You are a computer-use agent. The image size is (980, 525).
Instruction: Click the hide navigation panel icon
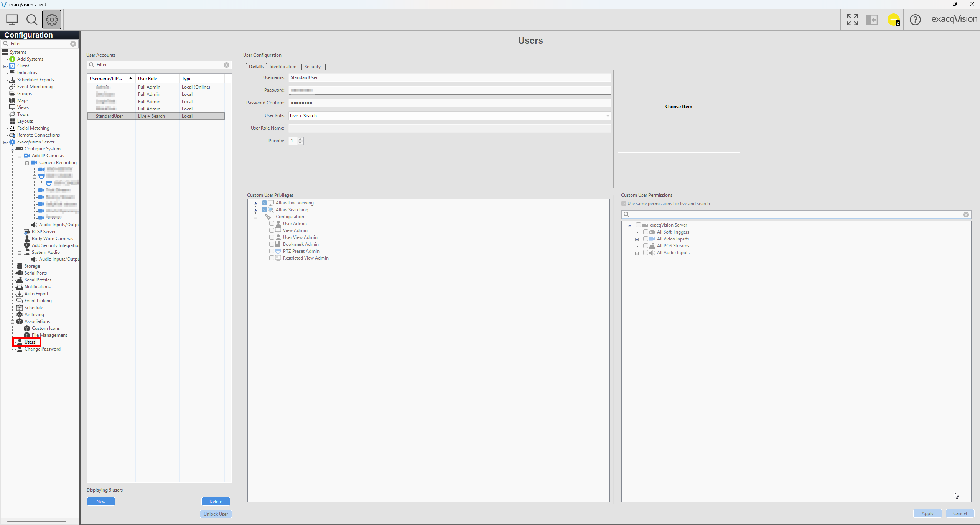pos(872,20)
